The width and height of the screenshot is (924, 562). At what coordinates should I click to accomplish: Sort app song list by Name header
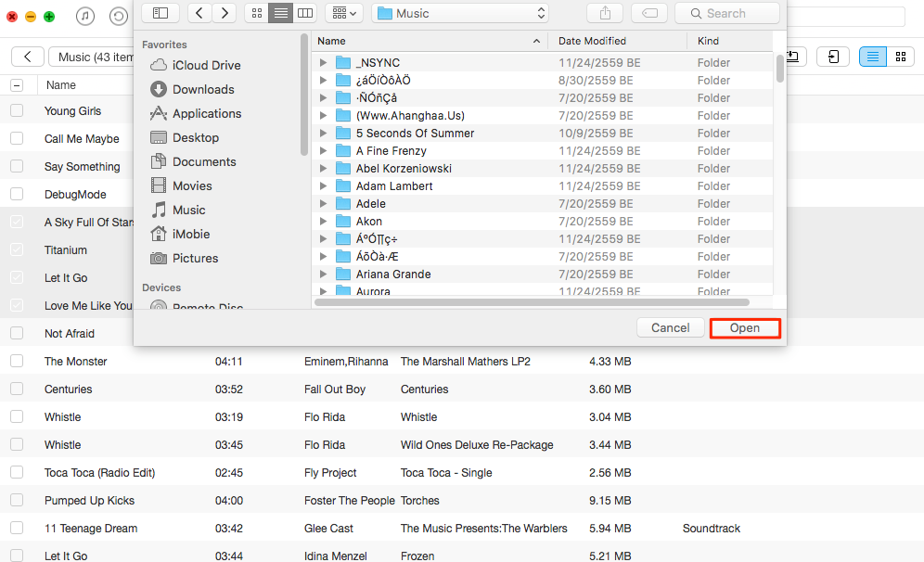pyautogui.click(x=61, y=85)
